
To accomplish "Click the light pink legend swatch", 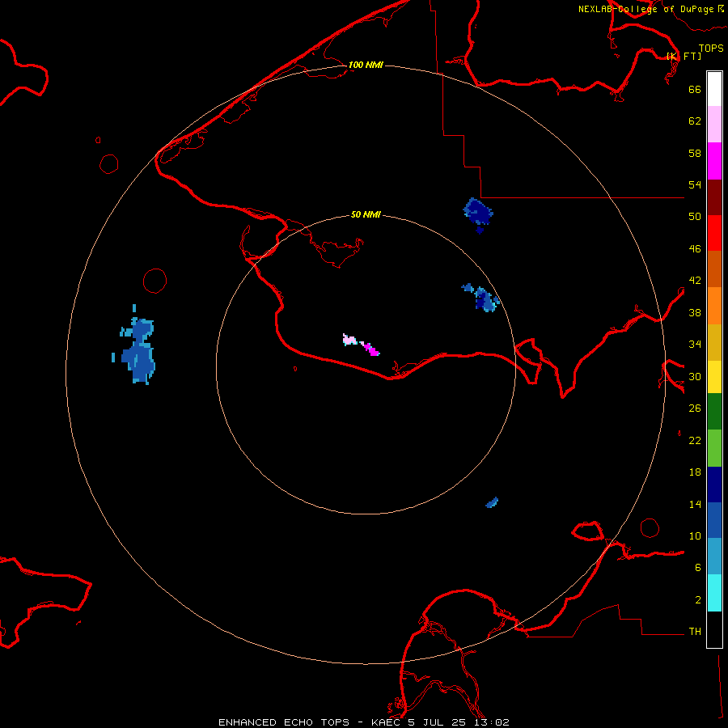I will point(714,125).
